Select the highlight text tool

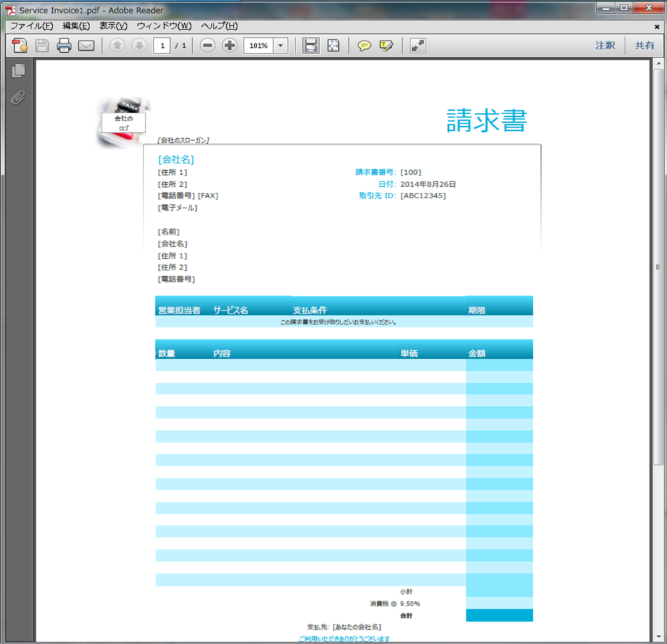[386, 45]
